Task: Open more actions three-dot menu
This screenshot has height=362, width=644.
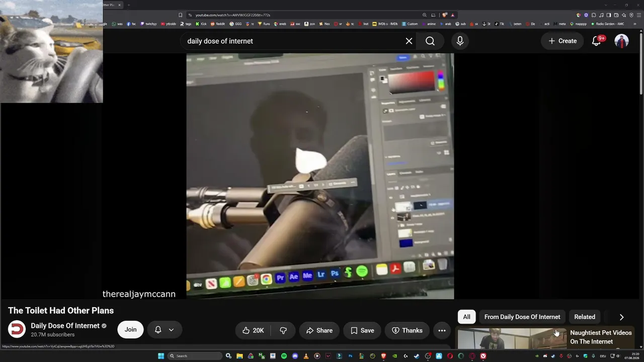Action: (x=442, y=330)
